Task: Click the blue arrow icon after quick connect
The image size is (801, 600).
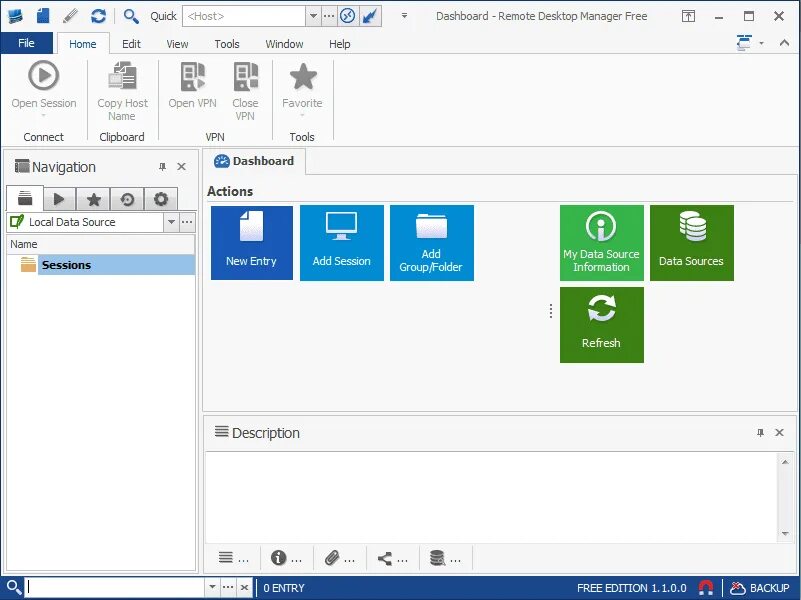Action: pos(370,16)
